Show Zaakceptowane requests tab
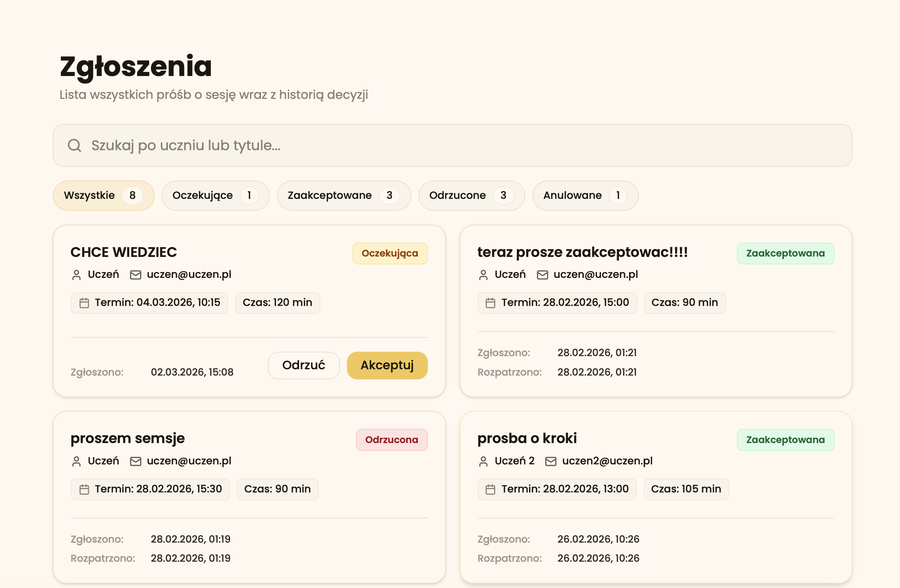The image size is (900, 588). click(x=343, y=196)
